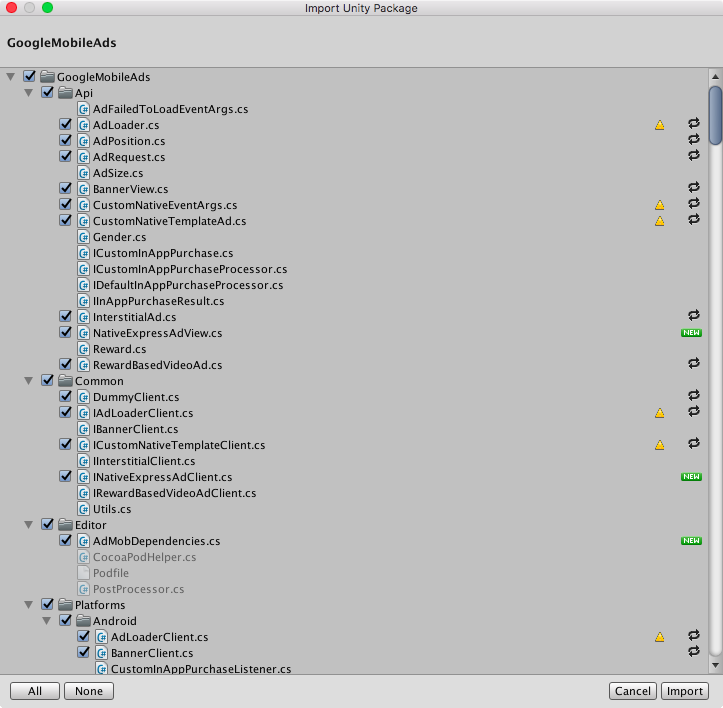Collapse the Platforms folder
The width and height of the screenshot is (723, 708).
coord(29,605)
